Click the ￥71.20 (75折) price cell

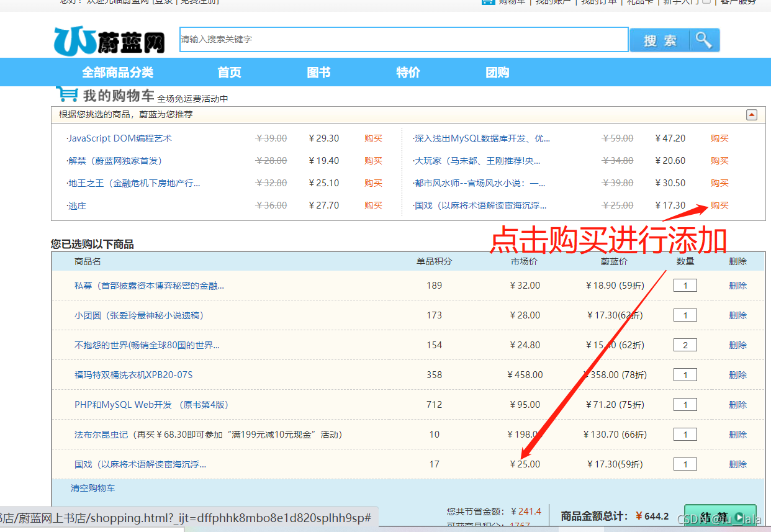click(615, 405)
